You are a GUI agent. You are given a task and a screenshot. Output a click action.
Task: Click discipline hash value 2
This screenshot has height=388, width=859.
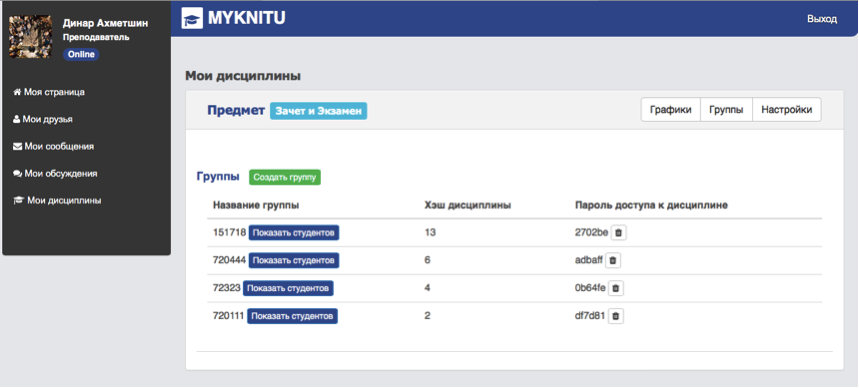coord(427,316)
